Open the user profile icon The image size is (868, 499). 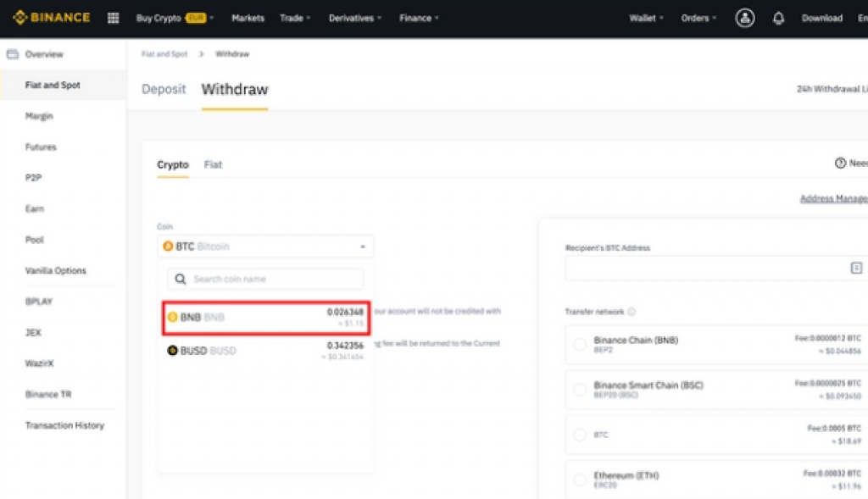pyautogui.click(x=744, y=18)
